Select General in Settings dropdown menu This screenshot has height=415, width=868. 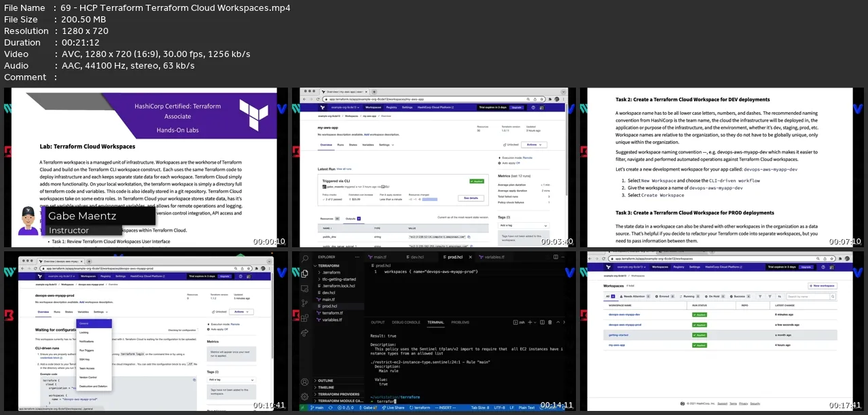tap(94, 323)
